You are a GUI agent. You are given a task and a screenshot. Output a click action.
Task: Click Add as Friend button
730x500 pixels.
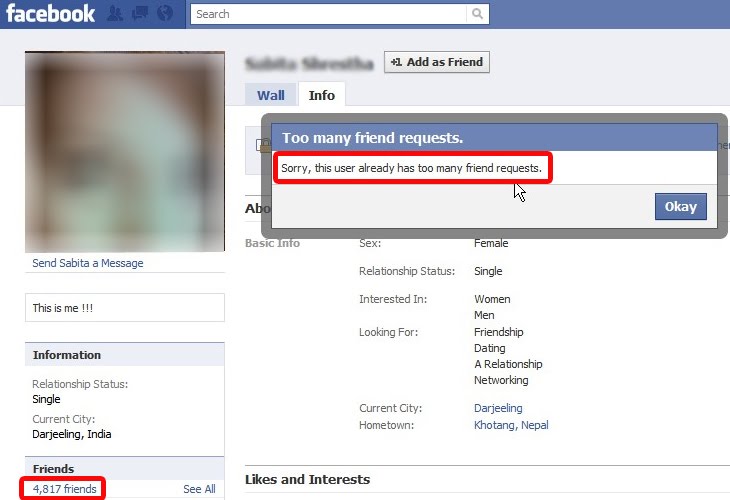437,62
